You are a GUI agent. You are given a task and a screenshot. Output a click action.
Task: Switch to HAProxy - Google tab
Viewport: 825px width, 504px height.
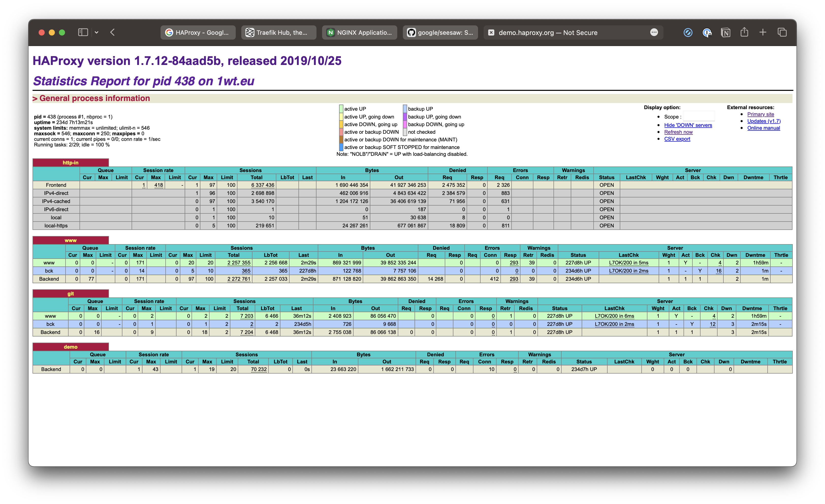[x=198, y=32]
